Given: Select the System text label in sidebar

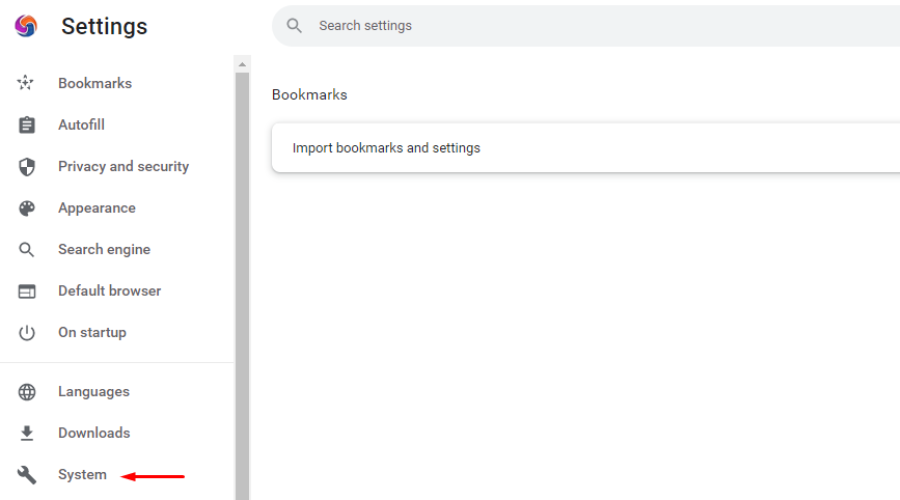Looking at the screenshot, I should tap(82, 475).
